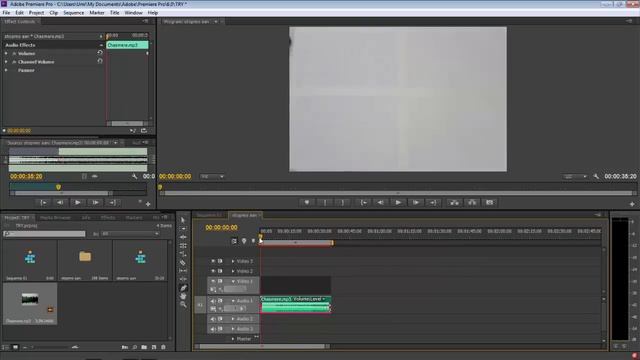Mute the Audio 1 track speaker toggle
The image size is (640, 360).
tap(213, 301)
